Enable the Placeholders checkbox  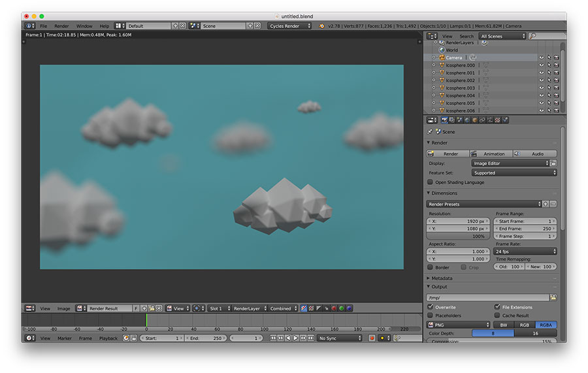click(x=430, y=316)
